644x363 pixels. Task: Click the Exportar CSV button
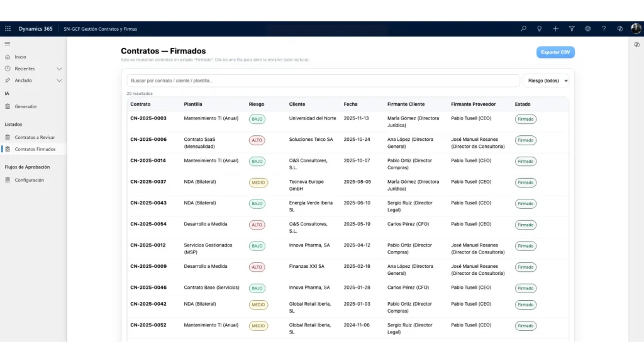(x=555, y=52)
